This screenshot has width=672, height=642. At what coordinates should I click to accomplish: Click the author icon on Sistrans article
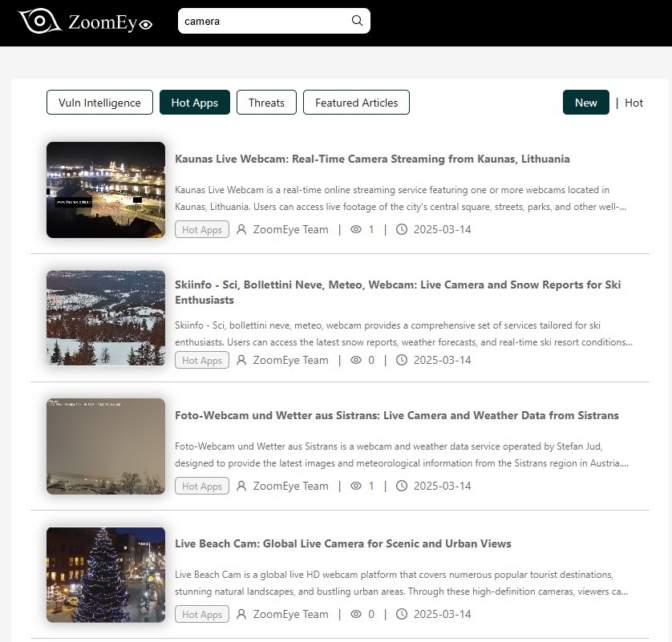(x=241, y=486)
